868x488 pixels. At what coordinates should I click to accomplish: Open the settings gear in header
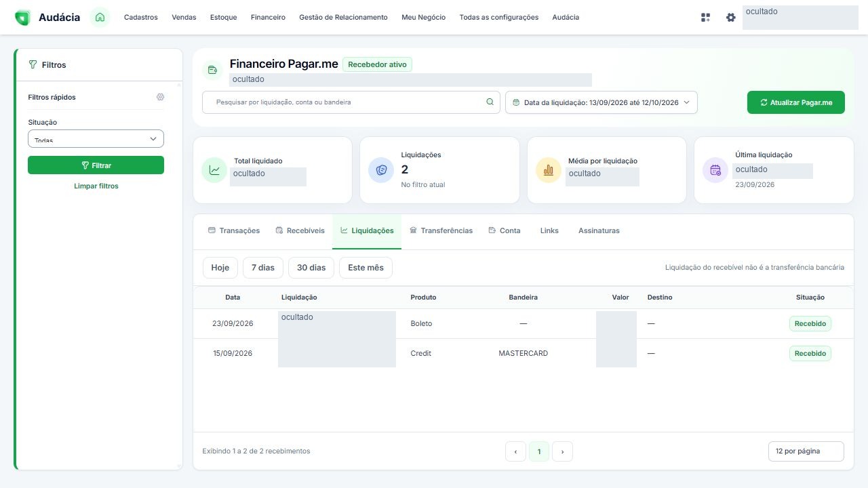pyautogui.click(x=730, y=18)
